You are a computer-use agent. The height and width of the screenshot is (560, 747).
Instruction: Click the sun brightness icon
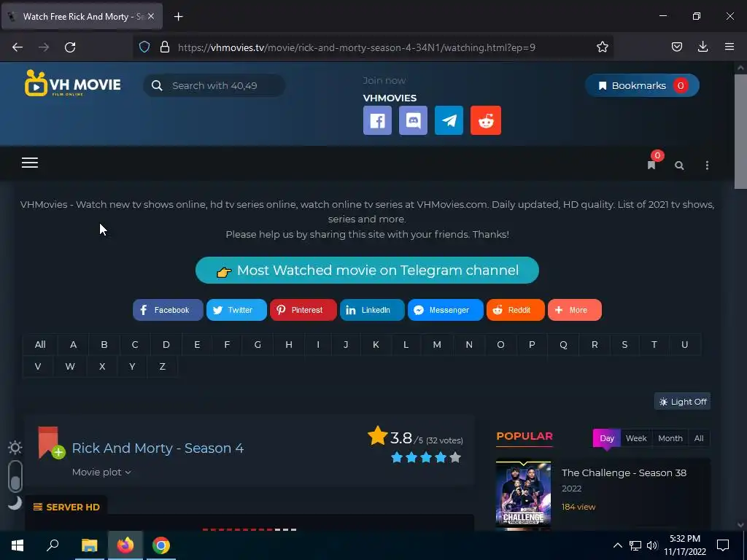click(x=15, y=448)
